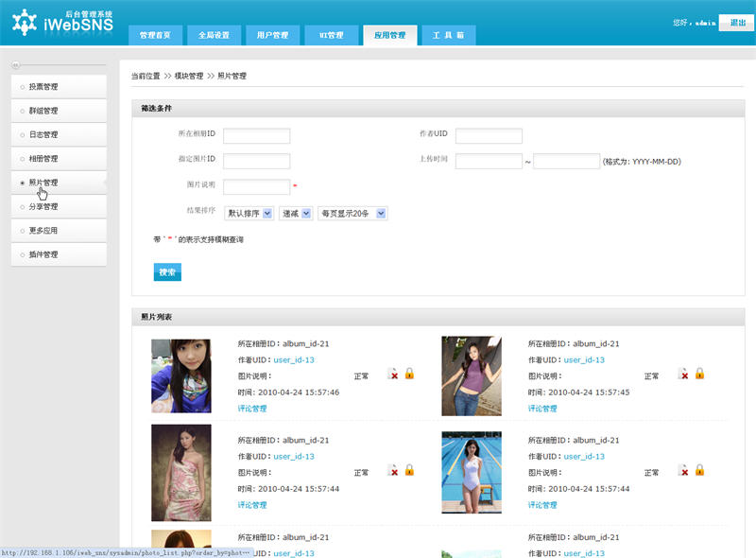Viewport: 756px width, 558px height.
Task: Open 评论管理 for the swimming pool photo
Action: coord(542,505)
